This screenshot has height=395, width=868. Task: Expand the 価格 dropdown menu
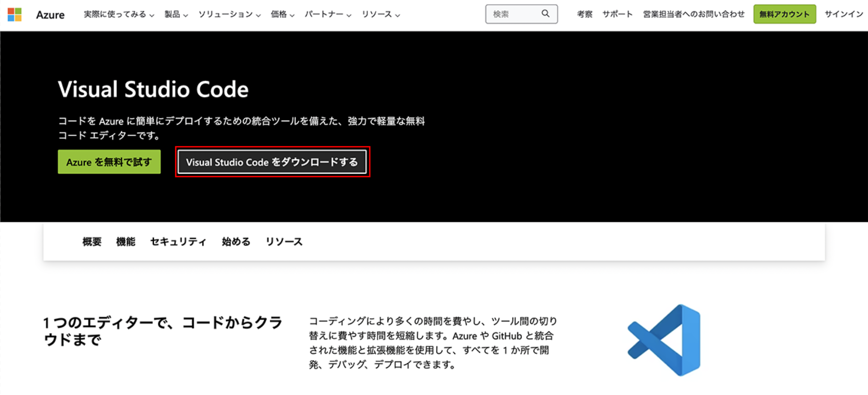click(x=282, y=14)
